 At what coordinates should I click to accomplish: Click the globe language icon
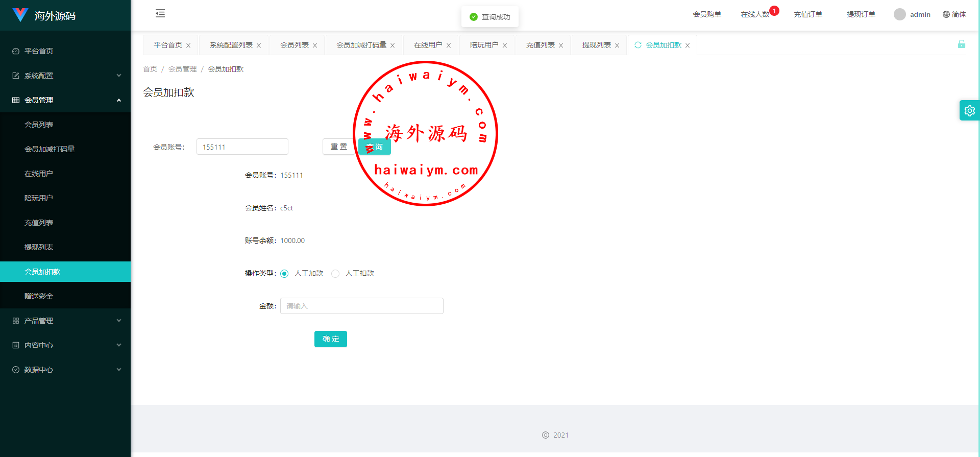(946, 14)
